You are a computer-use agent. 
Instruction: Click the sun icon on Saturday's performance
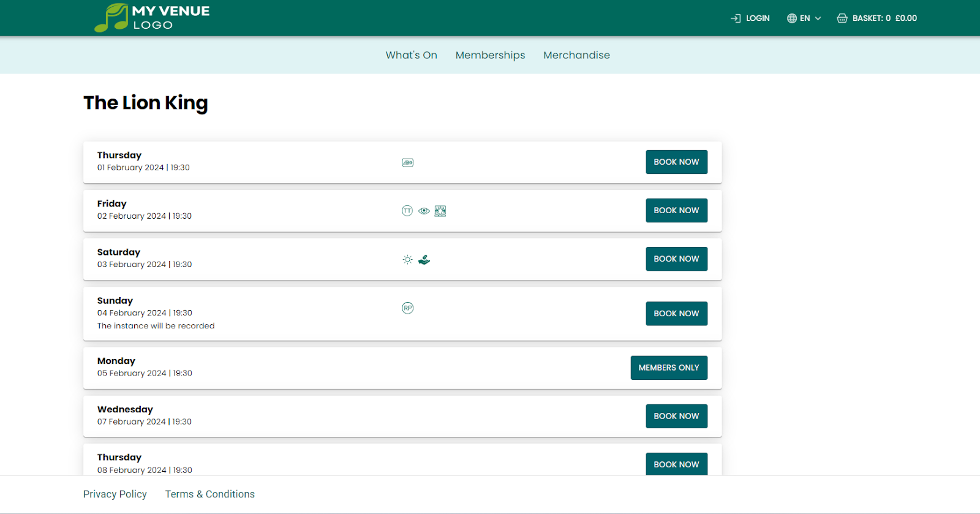click(407, 260)
